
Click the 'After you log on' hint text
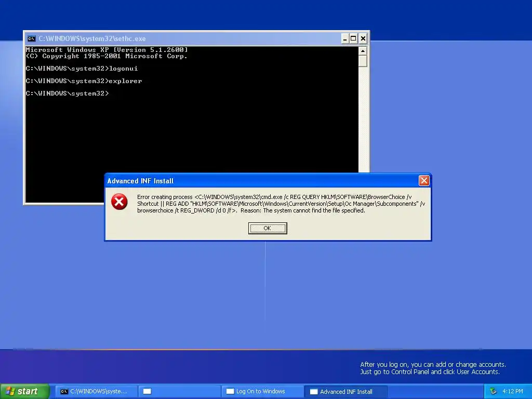pos(433,368)
